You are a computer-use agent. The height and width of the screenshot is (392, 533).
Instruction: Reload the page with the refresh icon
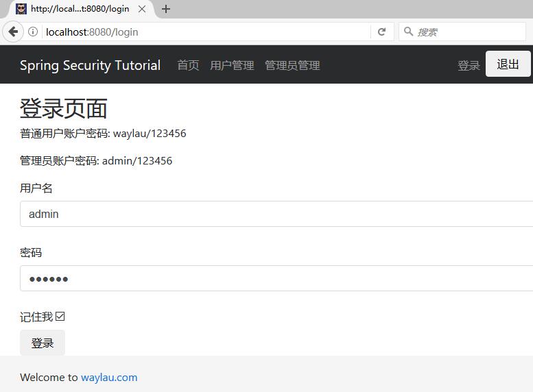click(x=381, y=32)
